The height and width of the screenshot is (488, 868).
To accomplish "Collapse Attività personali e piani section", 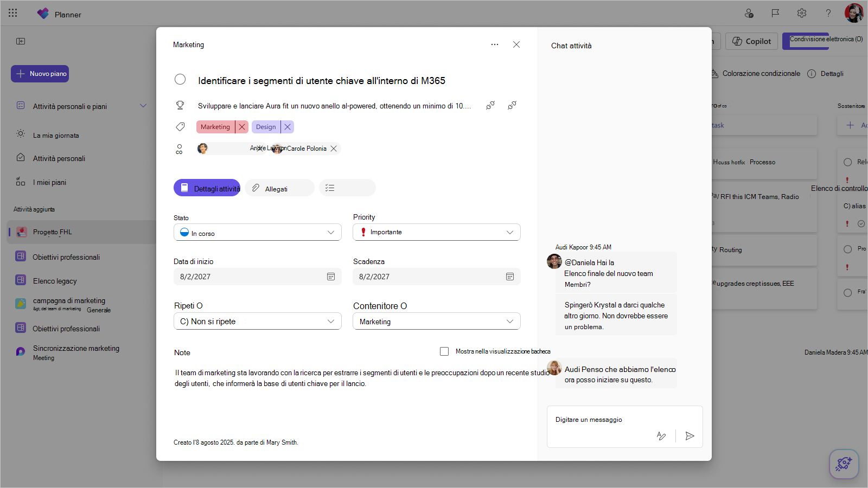I will (143, 106).
